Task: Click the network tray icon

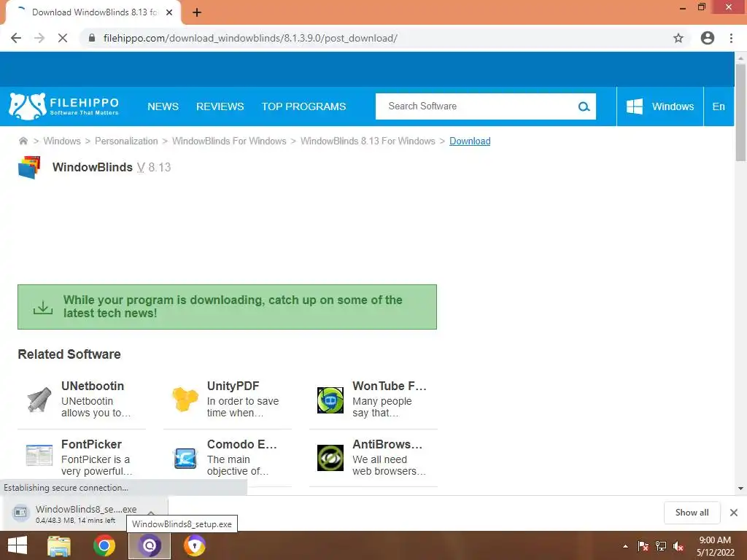Action: 661,546
